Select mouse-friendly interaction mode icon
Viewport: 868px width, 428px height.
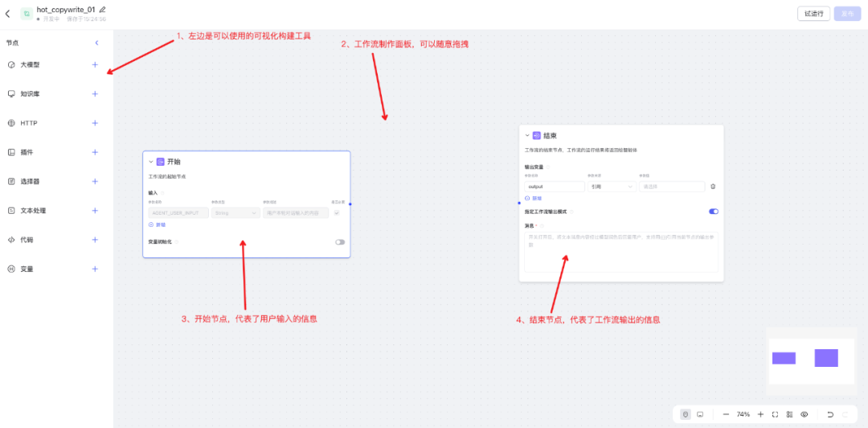point(686,414)
